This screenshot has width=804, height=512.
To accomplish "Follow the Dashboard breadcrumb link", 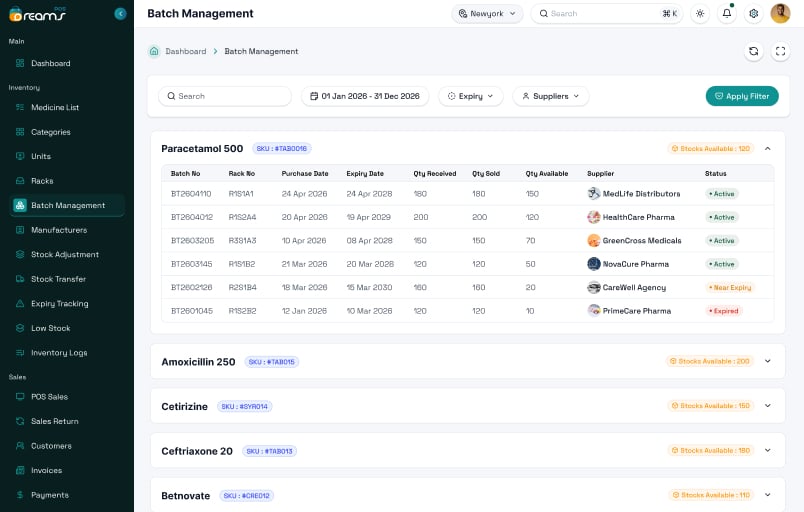I will [x=186, y=52].
